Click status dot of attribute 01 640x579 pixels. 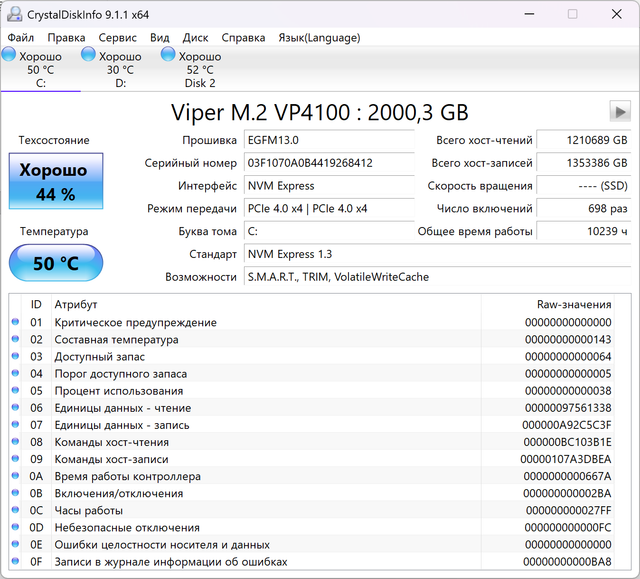16,322
